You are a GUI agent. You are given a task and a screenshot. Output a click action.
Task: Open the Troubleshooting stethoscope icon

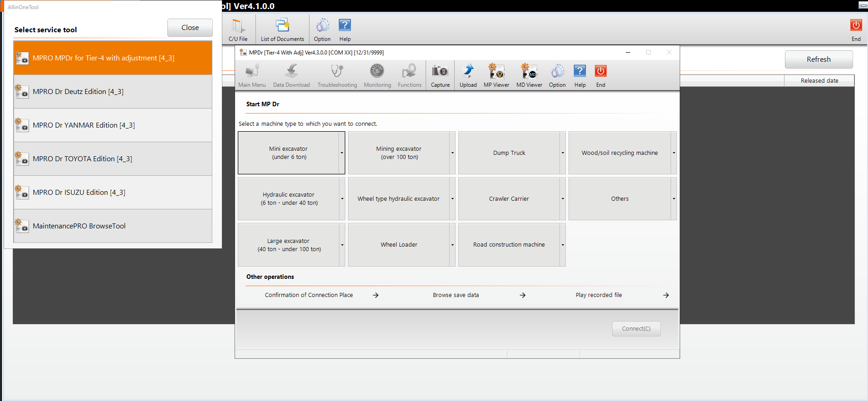(337, 75)
